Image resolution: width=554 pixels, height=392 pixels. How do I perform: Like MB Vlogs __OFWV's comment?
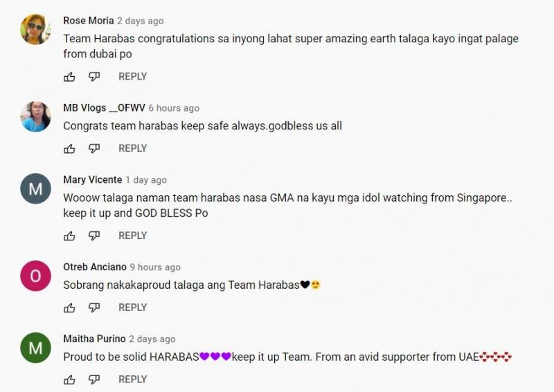pos(69,149)
